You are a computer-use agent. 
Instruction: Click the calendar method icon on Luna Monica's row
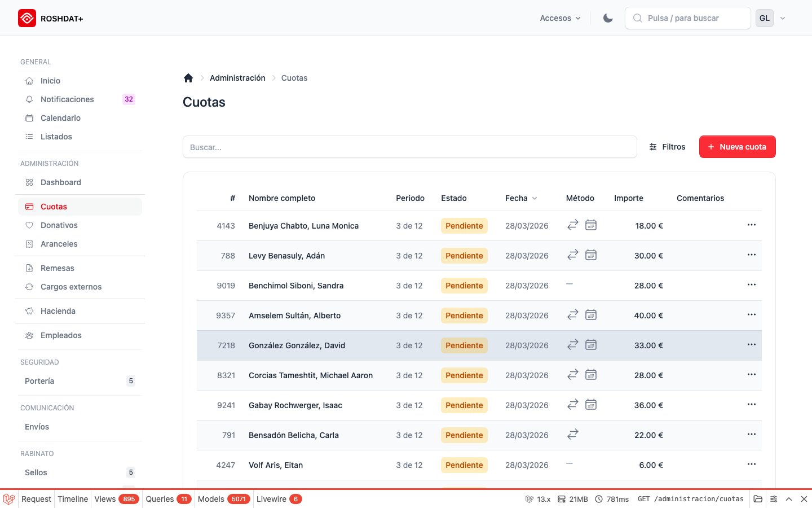click(x=591, y=225)
